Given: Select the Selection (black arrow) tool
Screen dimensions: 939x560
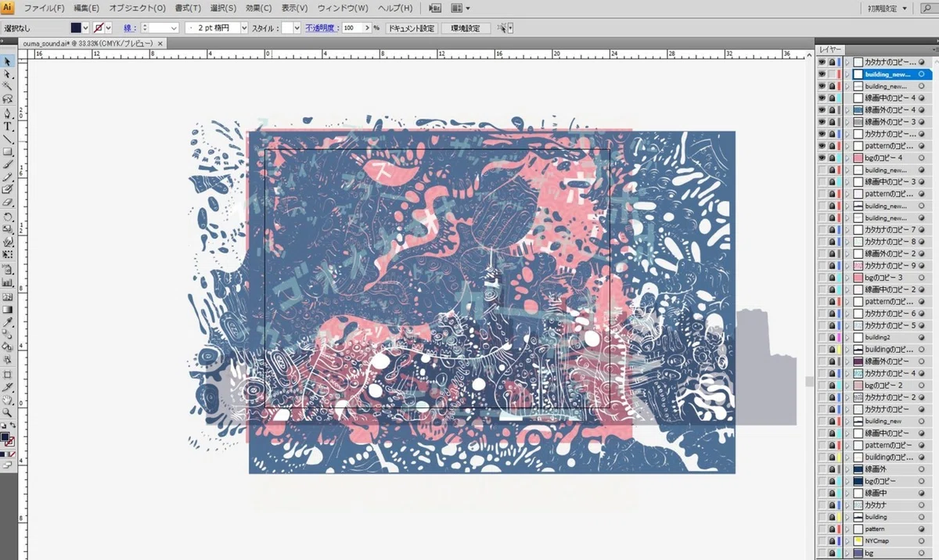Looking at the screenshot, I should tap(8, 61).
